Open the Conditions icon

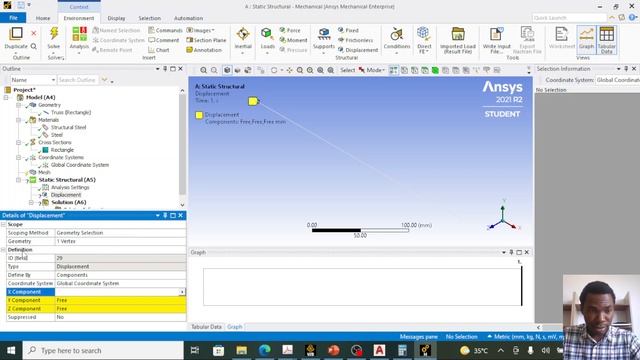pos(396,34)
